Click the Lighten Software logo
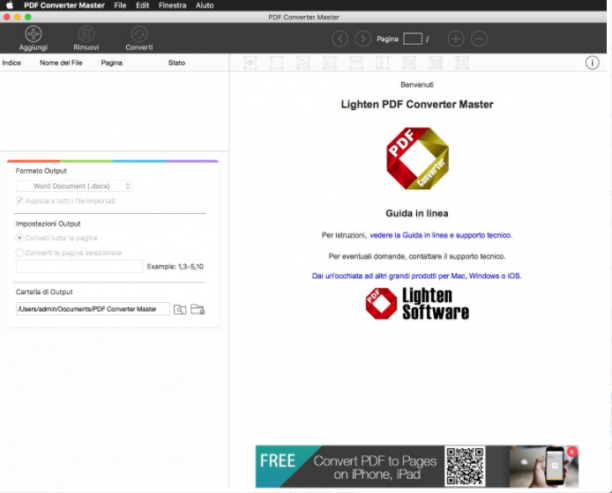Viewport: 612px width, 493px height. tap(417, 304)
